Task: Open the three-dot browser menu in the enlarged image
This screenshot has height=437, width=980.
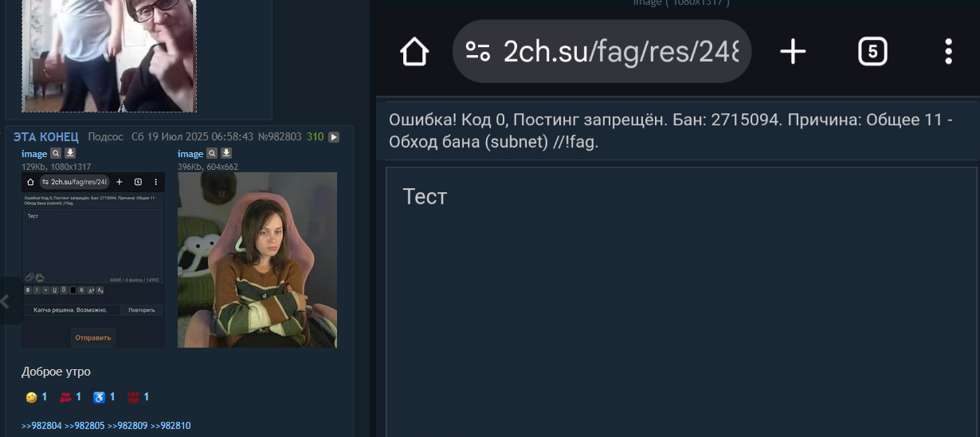Action: (948, 52)
